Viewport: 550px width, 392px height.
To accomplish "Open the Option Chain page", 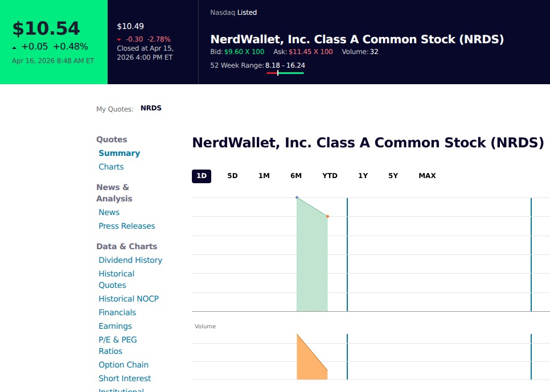I will pos(124,365).
